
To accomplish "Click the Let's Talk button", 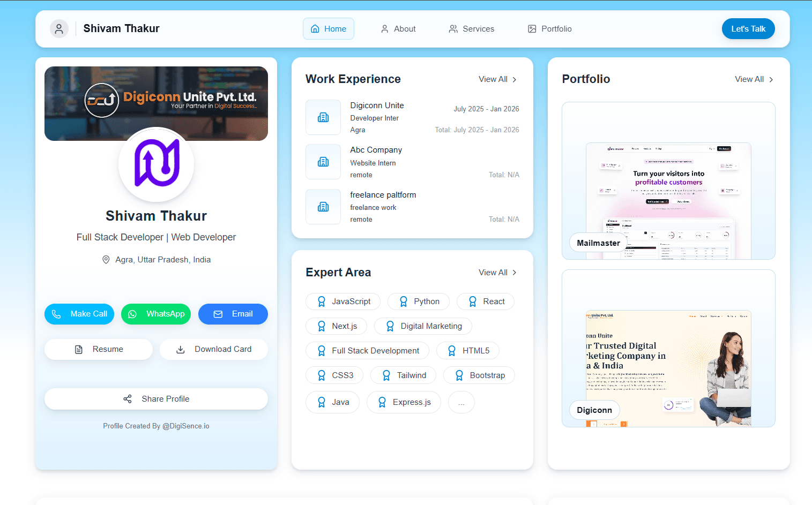I will 748,29.
